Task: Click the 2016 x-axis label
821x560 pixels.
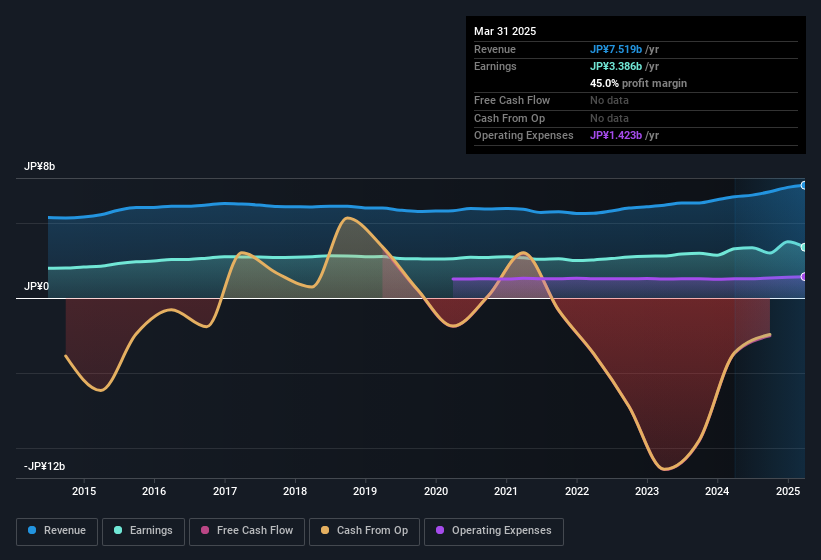Action: pos(154,491)
